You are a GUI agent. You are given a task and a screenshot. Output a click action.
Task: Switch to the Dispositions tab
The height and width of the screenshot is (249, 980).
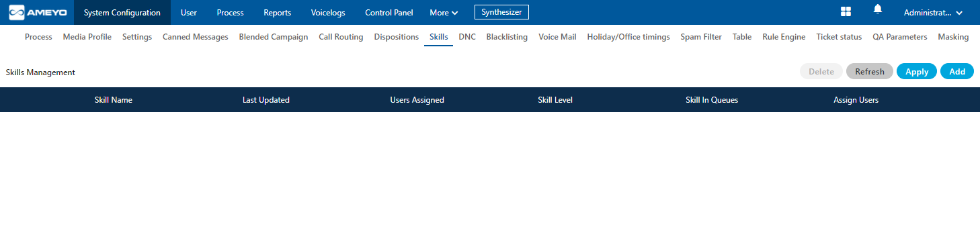tap(397, 37)
